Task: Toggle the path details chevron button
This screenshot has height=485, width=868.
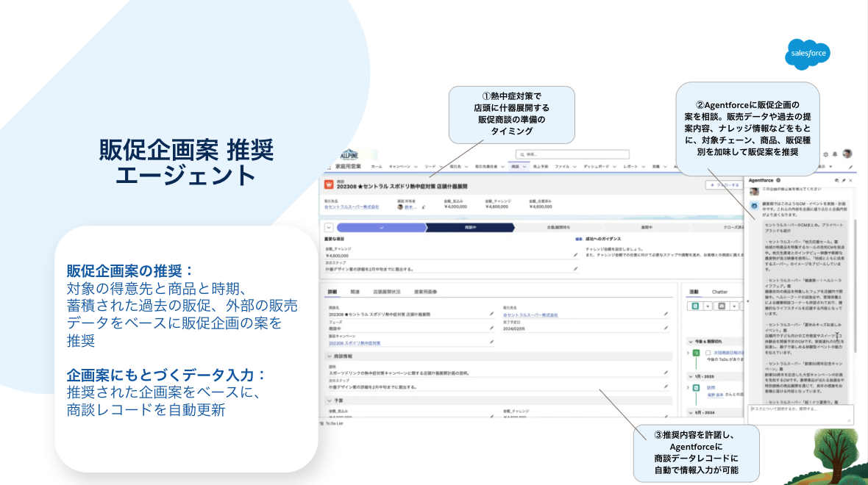Action: pyautogui.click(x=329, y=227)
